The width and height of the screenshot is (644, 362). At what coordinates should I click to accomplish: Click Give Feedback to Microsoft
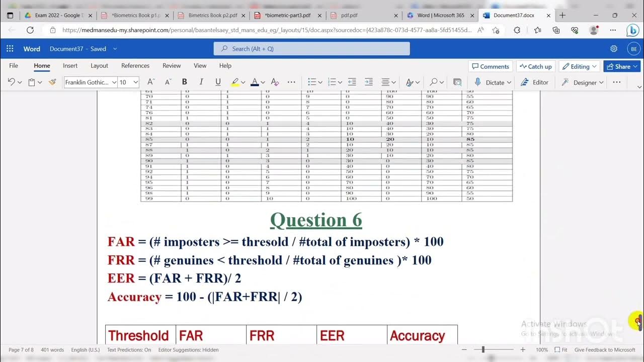pos(605,350)
